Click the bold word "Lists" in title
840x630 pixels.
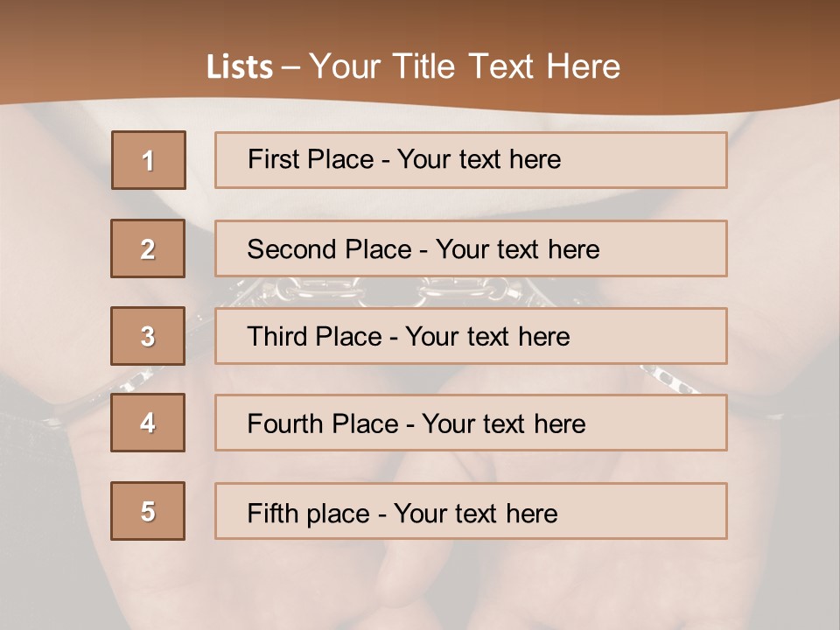click(x=240, y=66)
